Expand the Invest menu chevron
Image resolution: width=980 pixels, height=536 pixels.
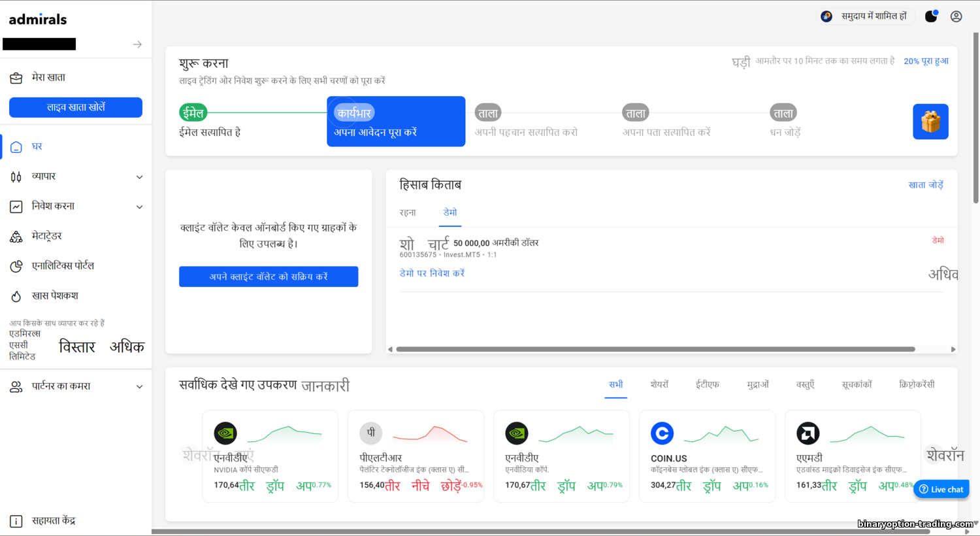(x=139, y=207)
